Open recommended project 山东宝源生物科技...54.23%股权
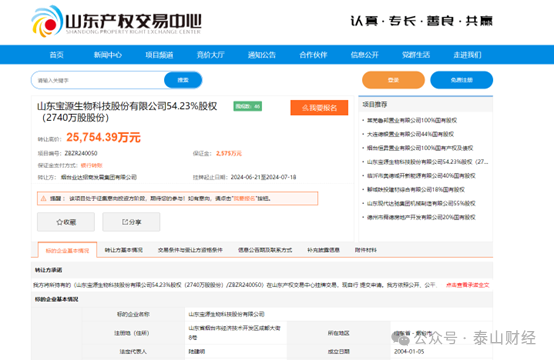Screen dimensions: 554x360 428,162
